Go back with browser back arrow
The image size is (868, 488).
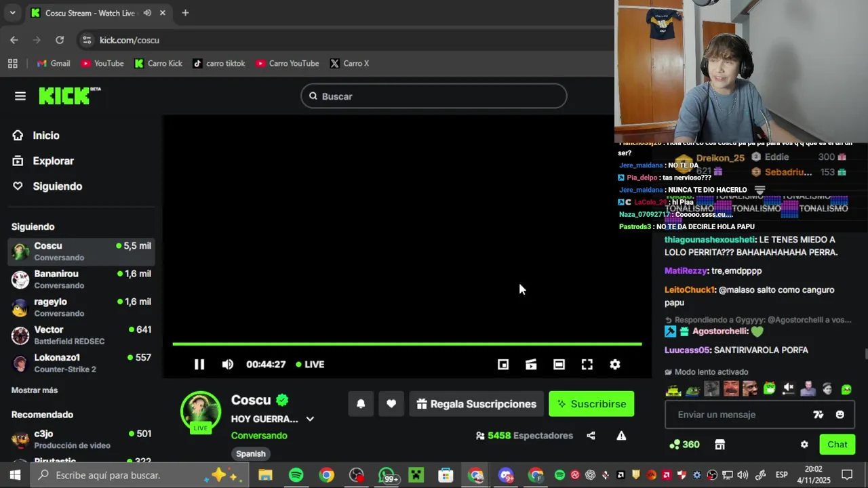[x=14, y=40]
